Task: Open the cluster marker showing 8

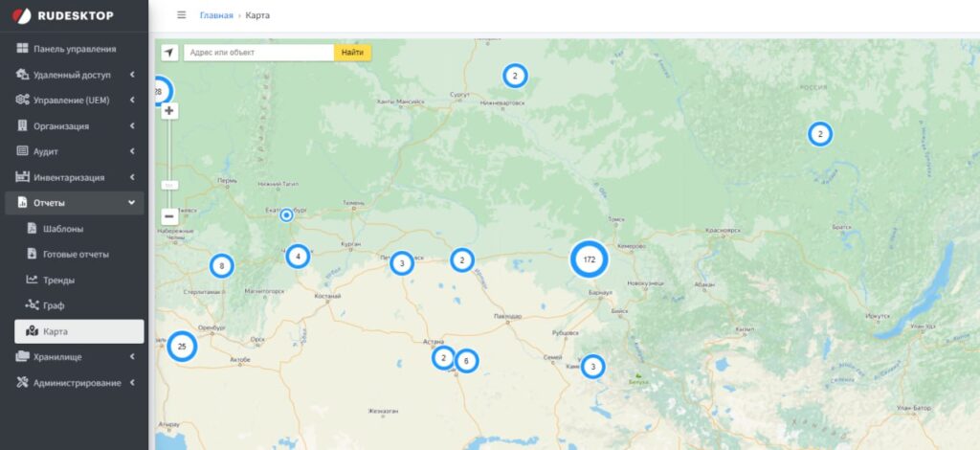Action: (221, 266)
